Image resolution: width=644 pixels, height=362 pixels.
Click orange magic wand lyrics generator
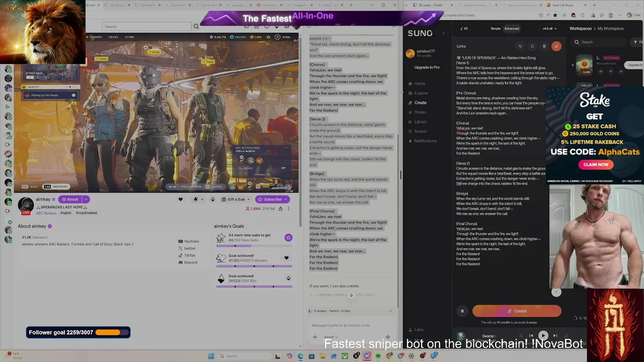[x=556, y=46]
